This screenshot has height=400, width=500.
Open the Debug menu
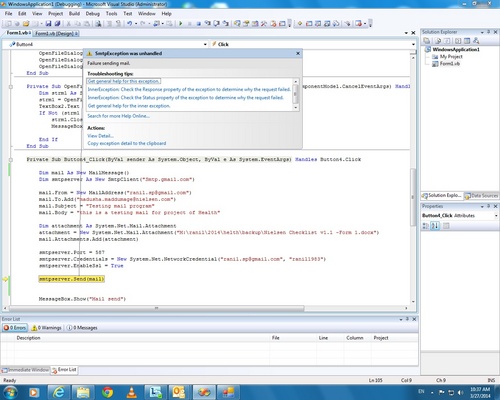click(x=93, y=14)
